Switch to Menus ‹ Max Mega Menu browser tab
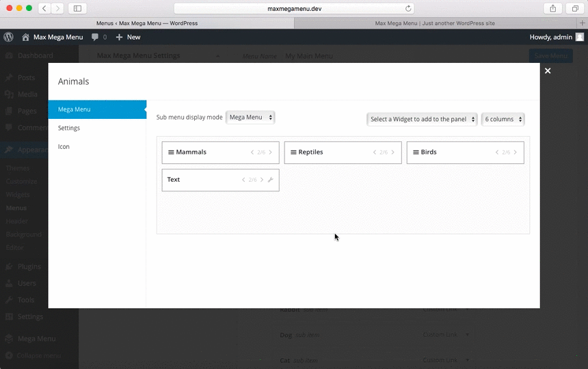This screenshot has height=369, width=588. pos(147,23)
